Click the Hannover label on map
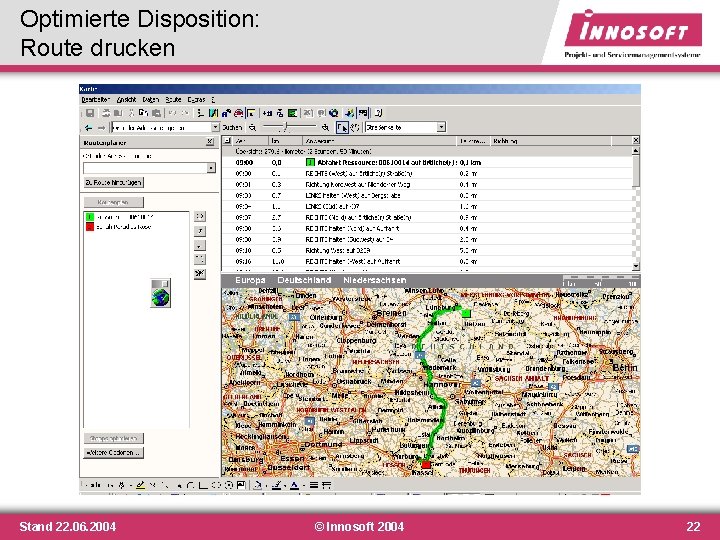Image resolution: width=720 pixels, height=540 pixels. point(441,384)
